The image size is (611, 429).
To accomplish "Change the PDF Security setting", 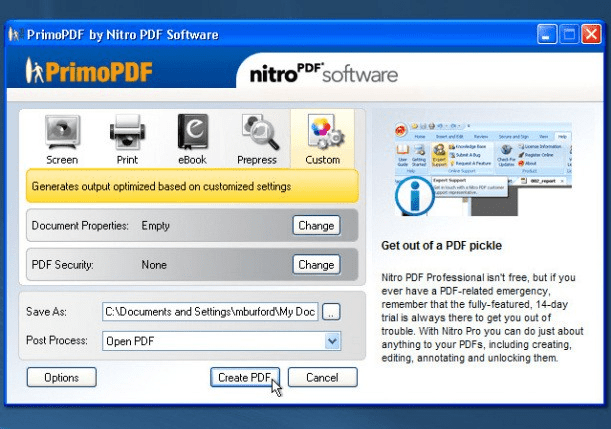I will 316,265.
